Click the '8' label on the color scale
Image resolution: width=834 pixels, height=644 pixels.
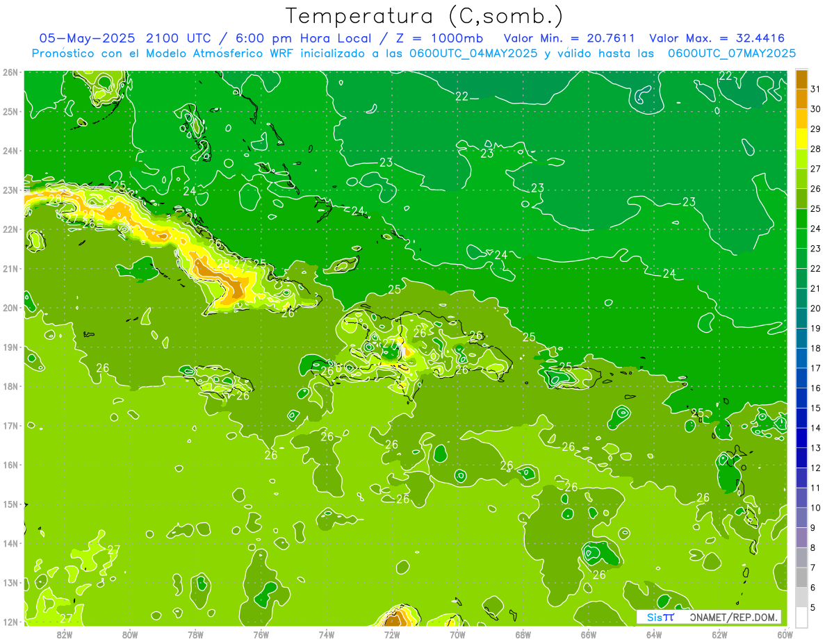[x=813, y=547]
